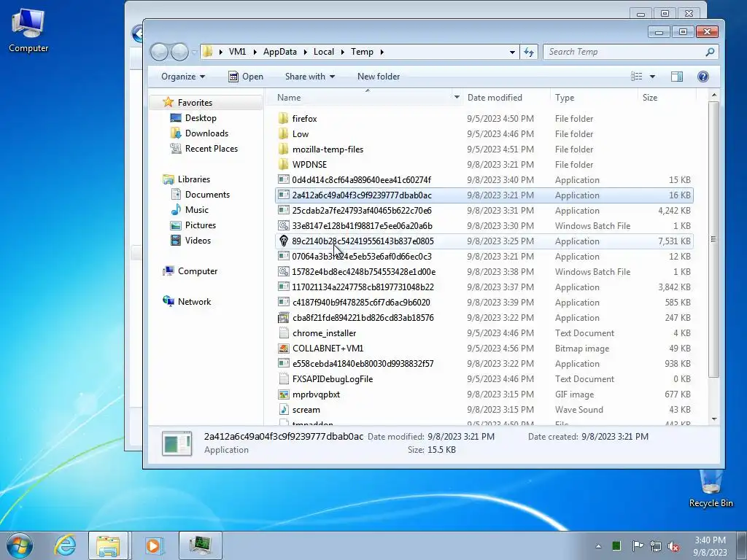The width and height of the screenshot is (747, 560).
Task: Click the search magnifier icon
Action: pyautogui.click(x=710, y=52)
